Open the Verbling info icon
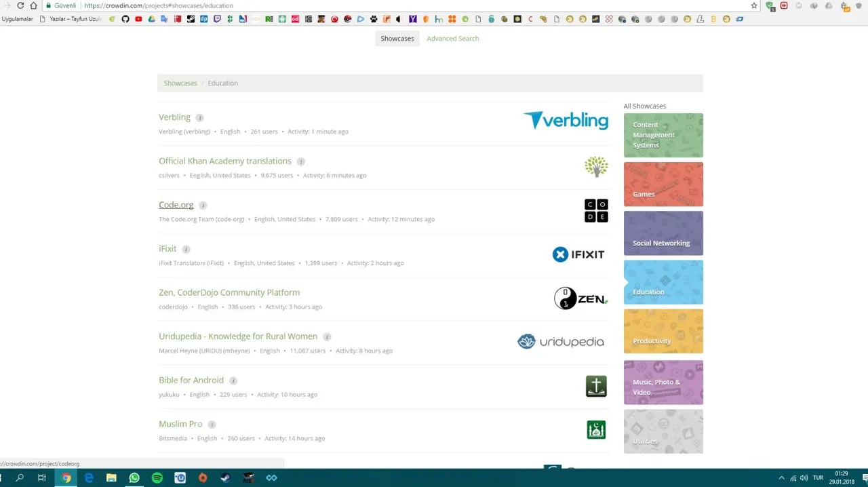Viewport: 868px width, 487px height. click(x=199, y=117)
